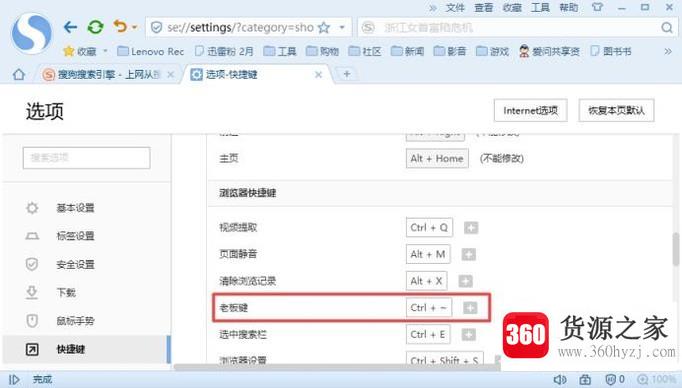Add a shortcut for 视频提取 with plus

click(471, 227)
